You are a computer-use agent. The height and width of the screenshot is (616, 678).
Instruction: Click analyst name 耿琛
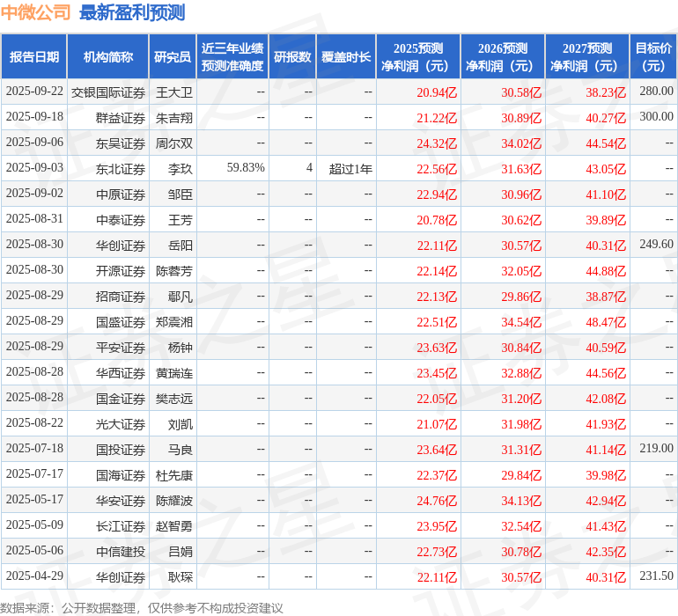point(181,576)
